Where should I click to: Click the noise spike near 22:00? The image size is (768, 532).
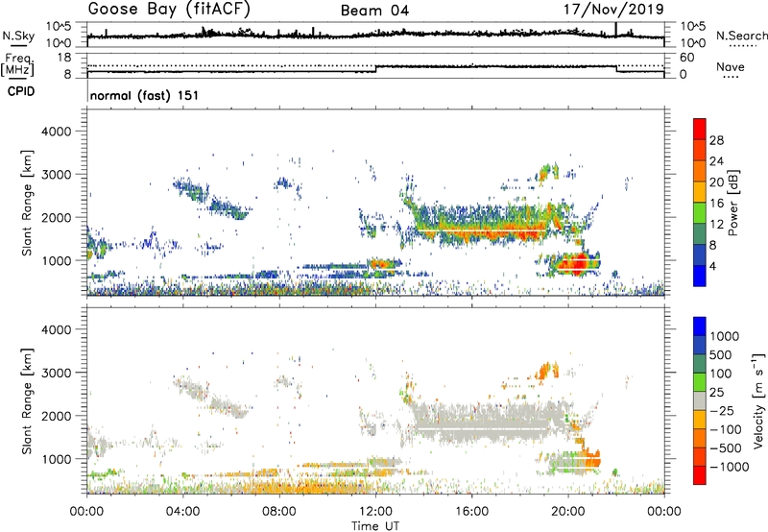pyautogui.click(x=615, y=30)
